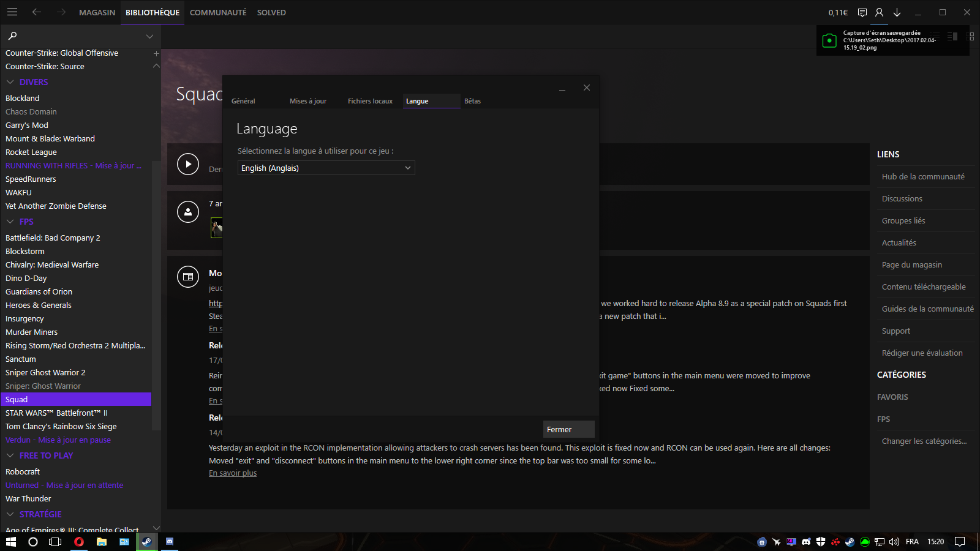Open the Action Center notifications icon
980x551 pixels.
tap(960, 542)
